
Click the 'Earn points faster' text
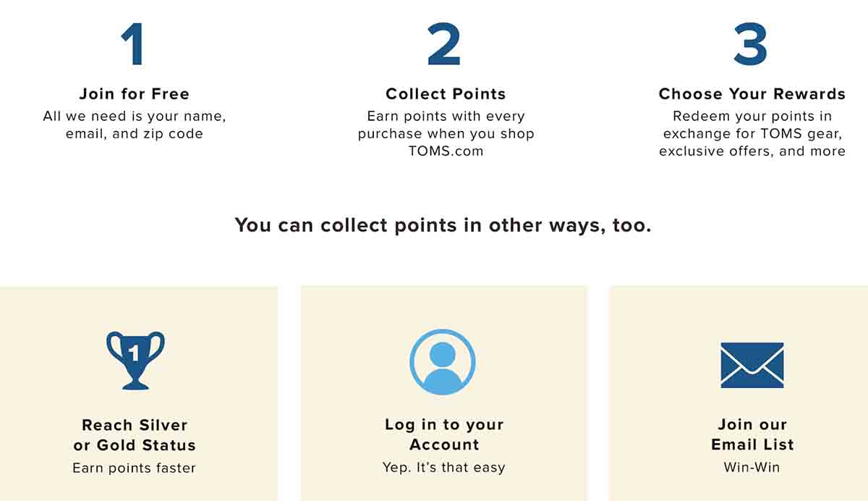(135, 468)
